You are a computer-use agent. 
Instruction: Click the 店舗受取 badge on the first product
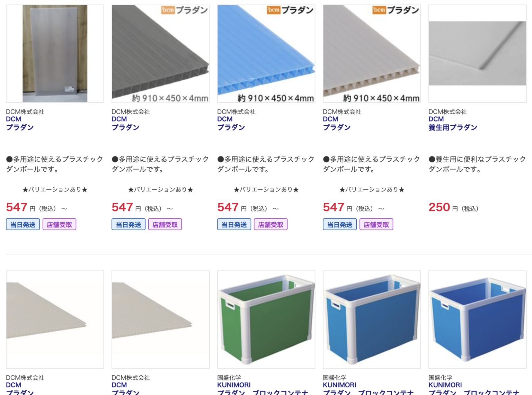(x=59, y=224)
